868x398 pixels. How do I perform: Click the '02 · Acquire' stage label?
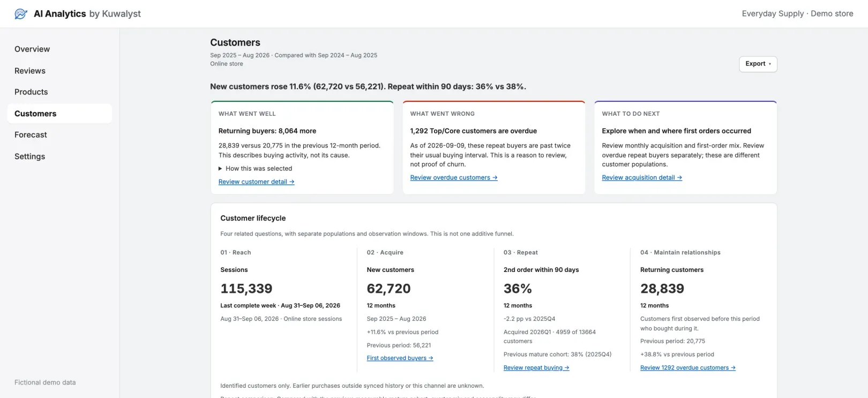click(x=385, y=253)
